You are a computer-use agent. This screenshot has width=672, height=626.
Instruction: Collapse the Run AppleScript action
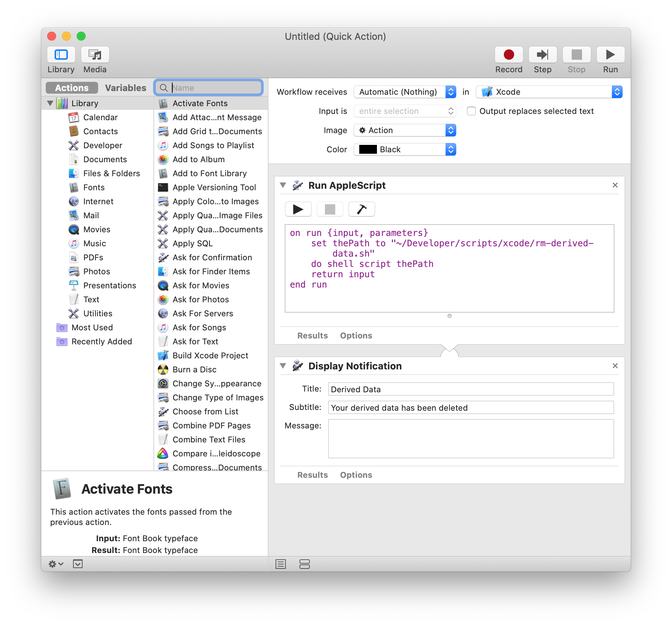[x=283, y=185]
